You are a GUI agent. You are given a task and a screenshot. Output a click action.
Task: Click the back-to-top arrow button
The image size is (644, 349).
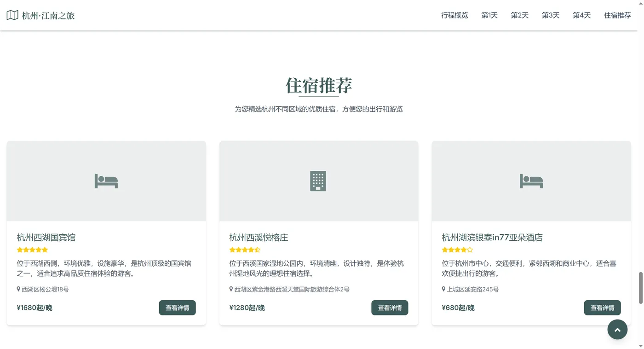pyautogui.click(x=617, y=329)
